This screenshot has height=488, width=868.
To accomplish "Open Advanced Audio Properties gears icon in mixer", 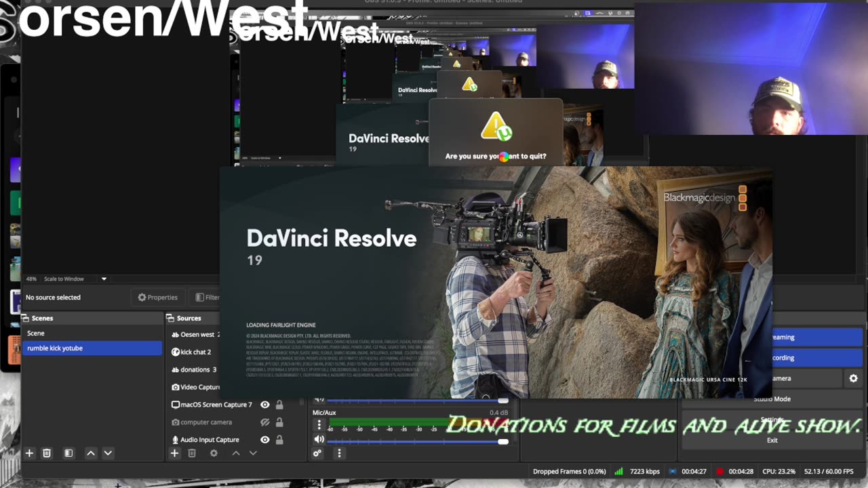I will pyautogui.click(x=317, y=453).
